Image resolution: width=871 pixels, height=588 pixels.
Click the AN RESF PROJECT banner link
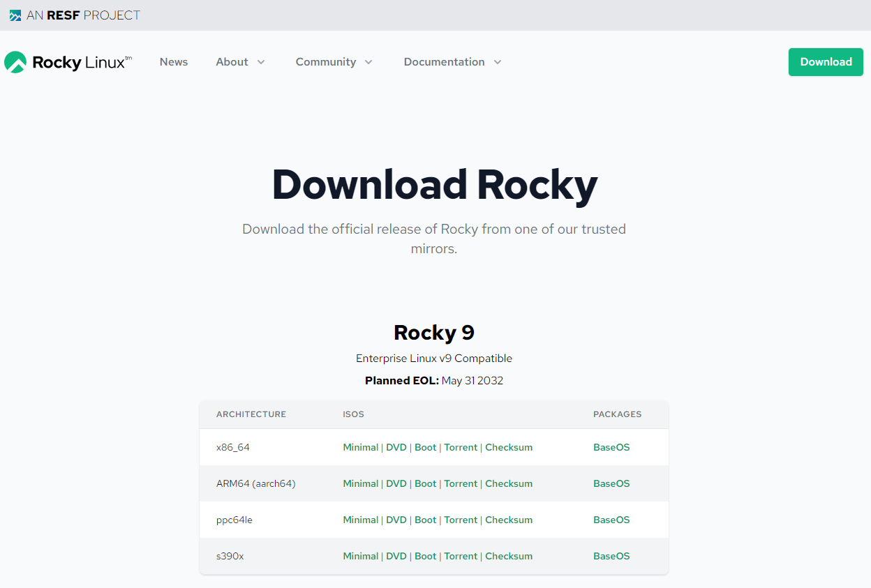74,15
